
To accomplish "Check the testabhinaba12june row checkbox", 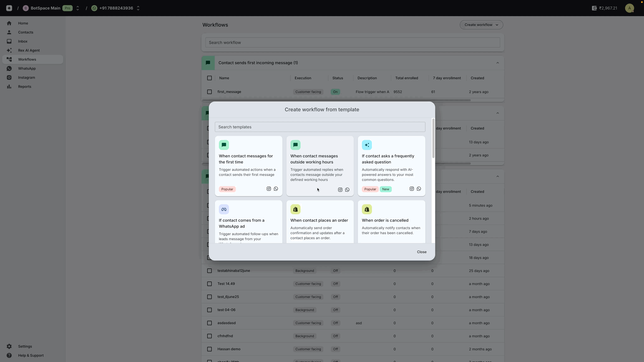I will coord(209,271).
